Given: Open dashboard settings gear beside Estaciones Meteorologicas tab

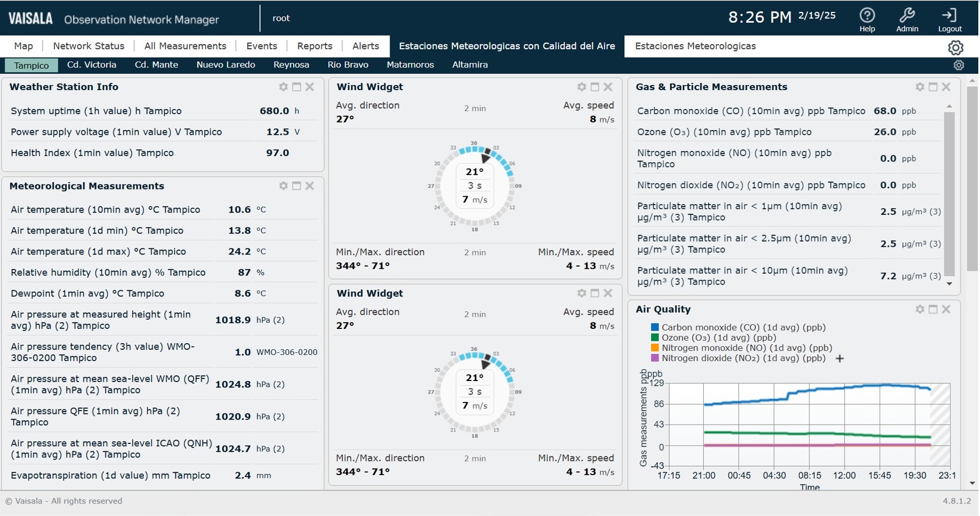Looking at the screenshot, I should (x=955, y=48).
